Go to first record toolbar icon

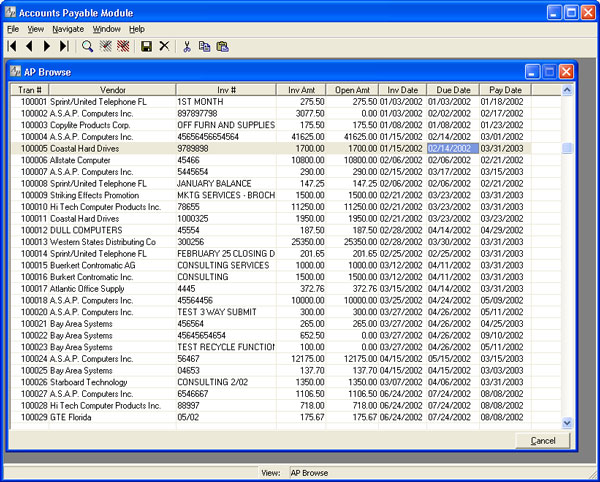pyautogui.click(x=12, y=46)
